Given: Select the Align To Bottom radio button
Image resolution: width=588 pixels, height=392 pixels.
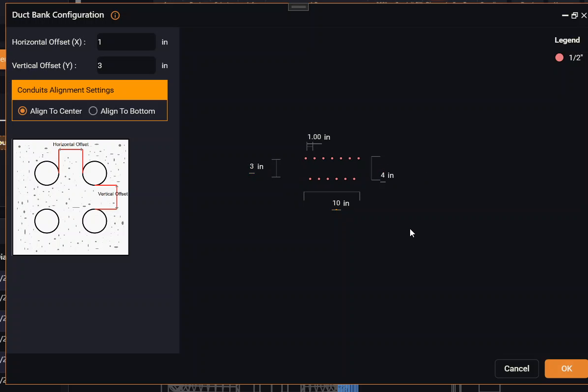Looking at the screenshot, I should (x=93, y=111).
